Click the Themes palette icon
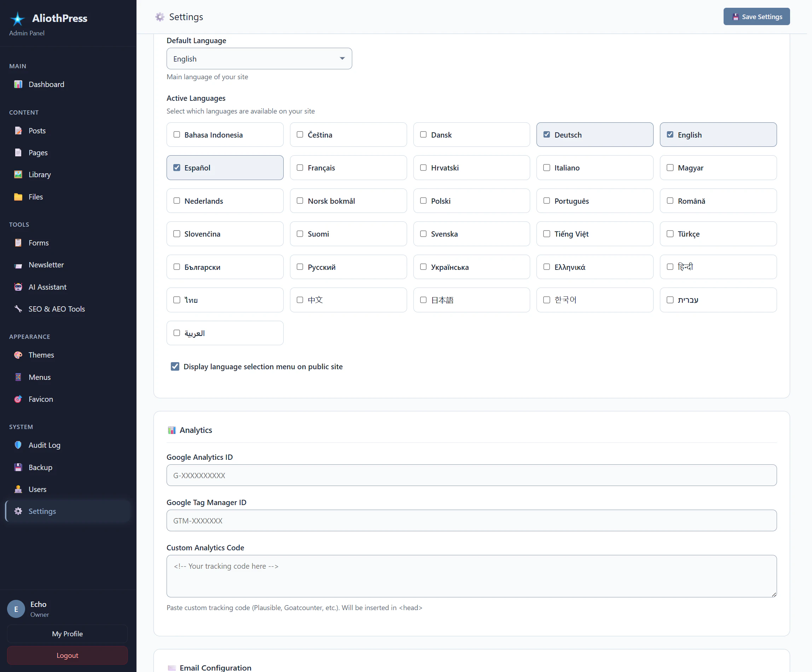The height and width of the screenshot is (672, 812). tap(18, 355)
